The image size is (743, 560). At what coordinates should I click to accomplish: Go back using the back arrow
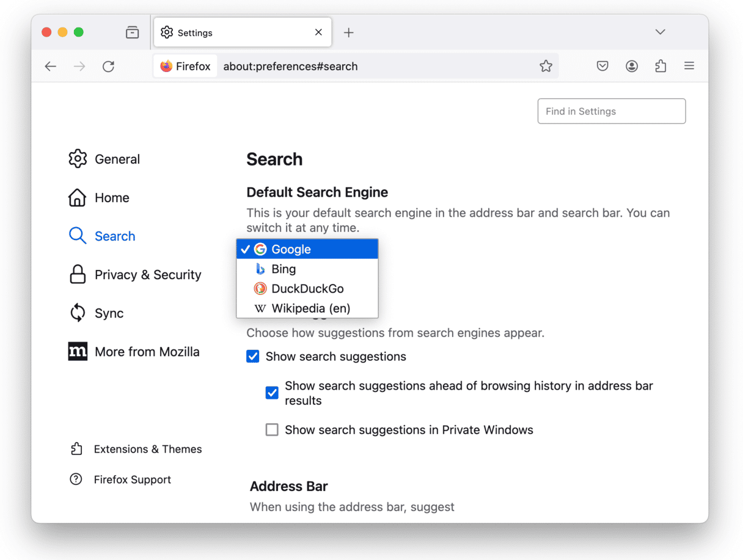(51, 66)
